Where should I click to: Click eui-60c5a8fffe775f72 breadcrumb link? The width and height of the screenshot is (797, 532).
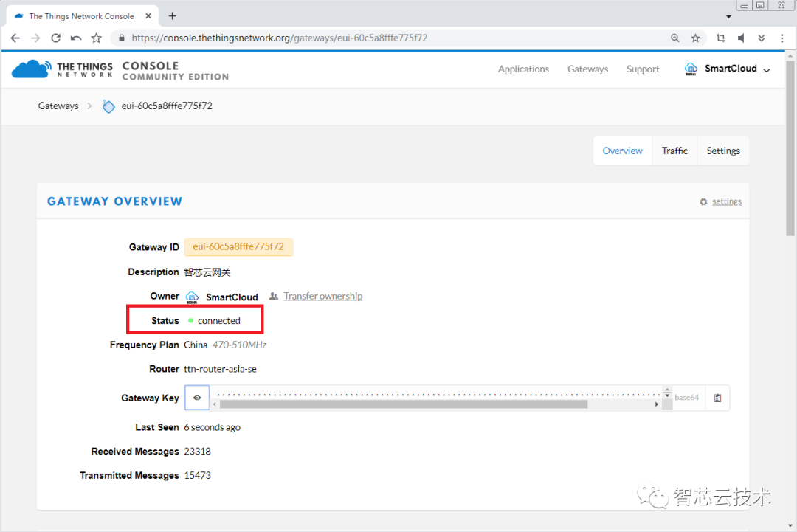pyautogui.click(x=167, y=106)
